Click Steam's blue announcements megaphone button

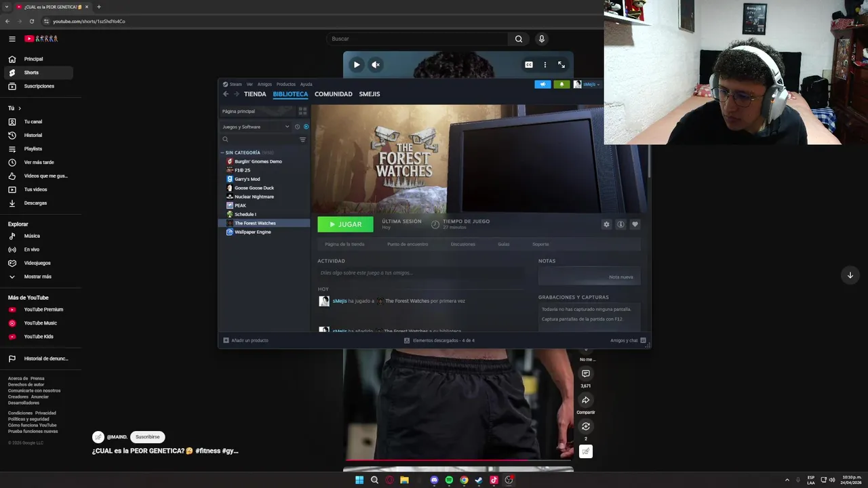542,84
